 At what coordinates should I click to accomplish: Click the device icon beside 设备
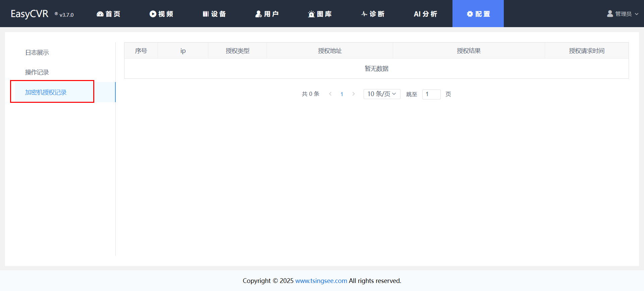point(206,14)
